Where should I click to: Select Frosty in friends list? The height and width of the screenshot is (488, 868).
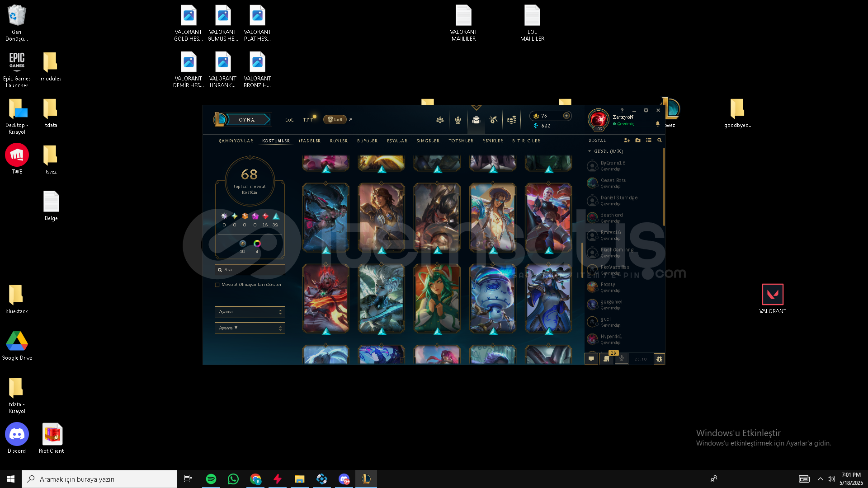624,287
